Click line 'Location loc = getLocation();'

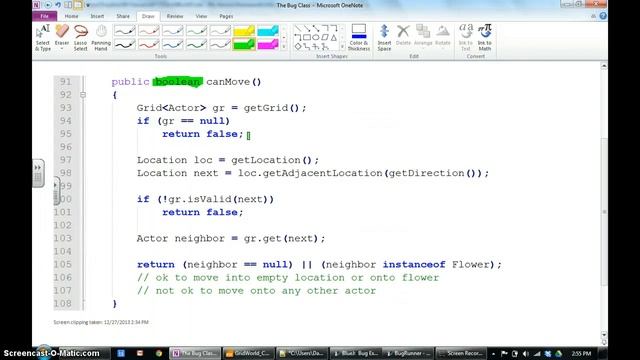tap(228, 160)
